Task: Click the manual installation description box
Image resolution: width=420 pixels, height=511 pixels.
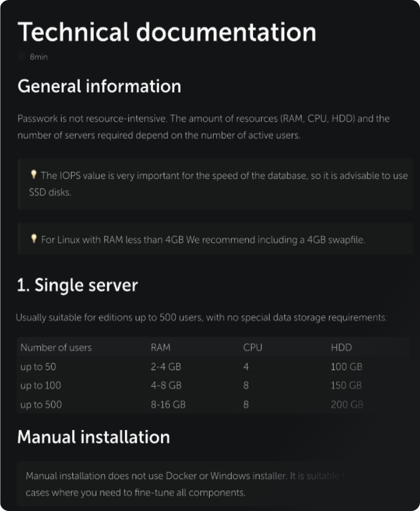Action: [185, 484]
